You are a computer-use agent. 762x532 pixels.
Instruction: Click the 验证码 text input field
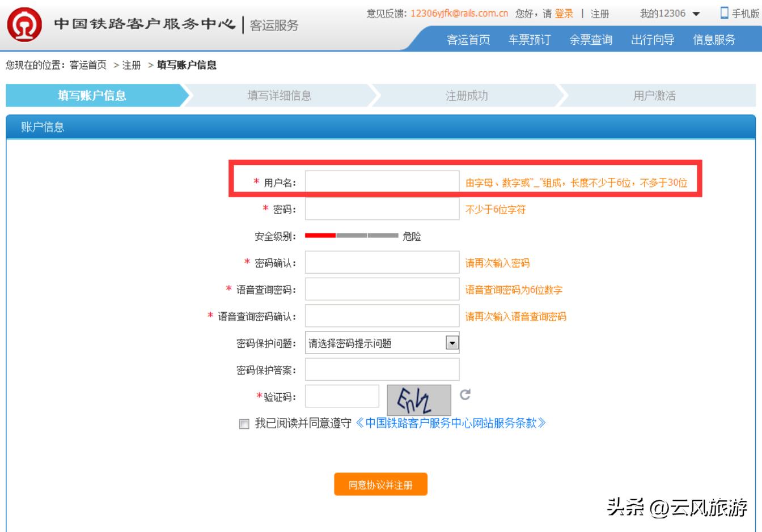tap(342, 397)
